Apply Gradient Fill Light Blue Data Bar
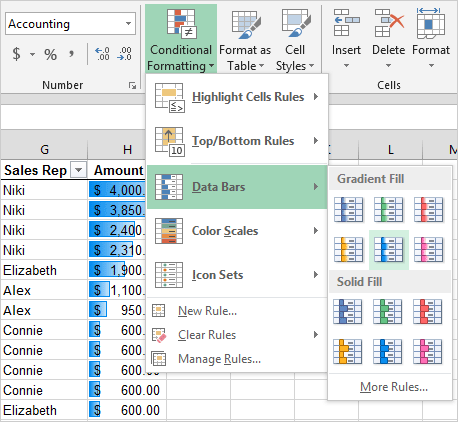The image size is (458, 422). coord(389,250)
